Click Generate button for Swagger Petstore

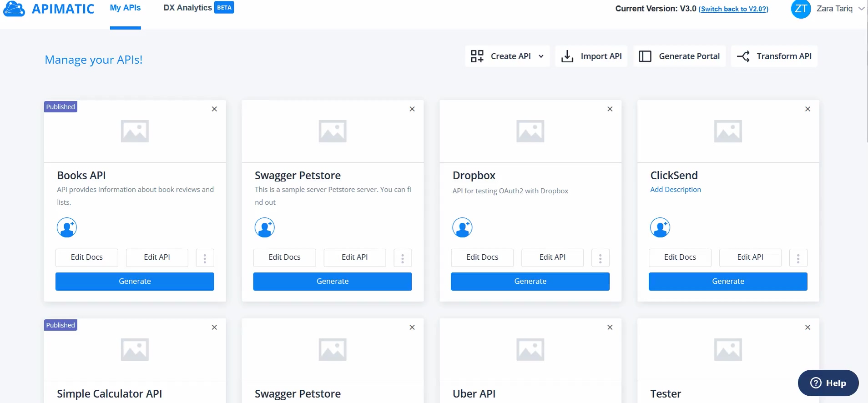click(333, 282)
